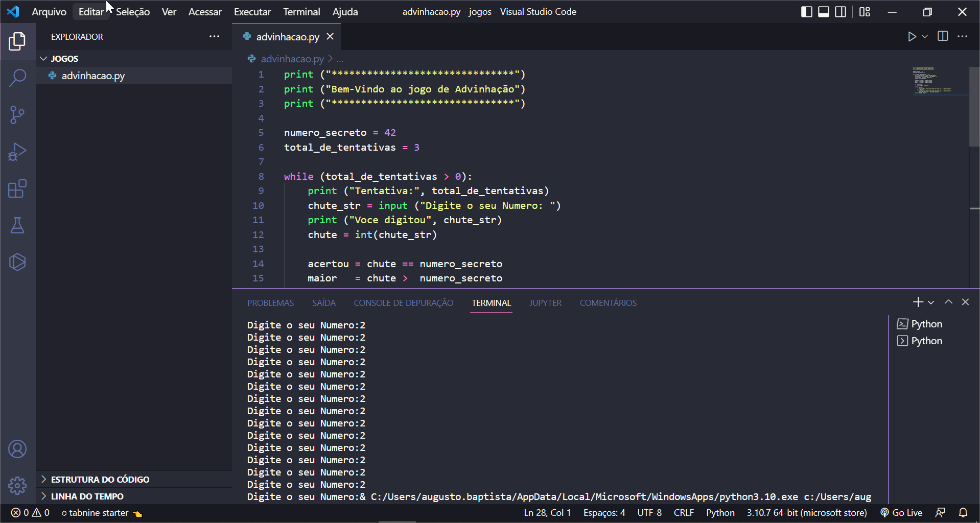Open the Seleção menu

tap(133, 12)
